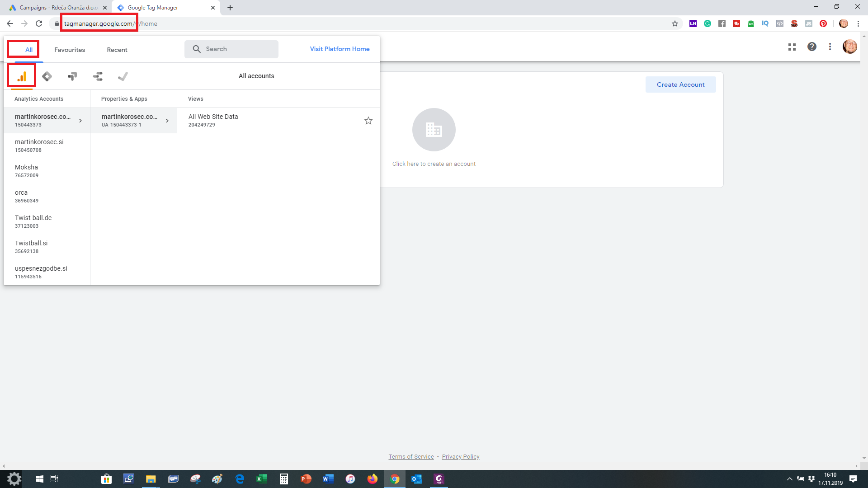The width and height of the screenshot is (868, 488).
Task: Bookmark this page with the star icon
Action: (675, 23)
